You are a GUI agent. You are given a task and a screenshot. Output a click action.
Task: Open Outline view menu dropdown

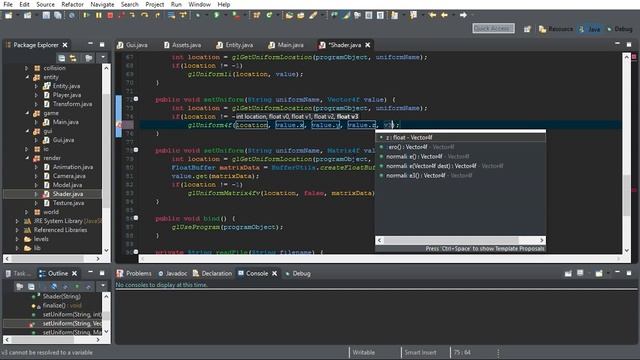click(x=103, y=286)
